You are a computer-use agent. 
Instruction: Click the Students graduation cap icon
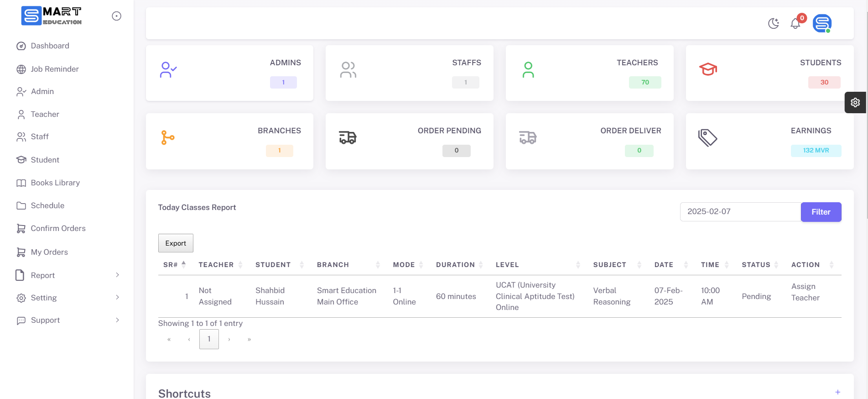(708, 69)
